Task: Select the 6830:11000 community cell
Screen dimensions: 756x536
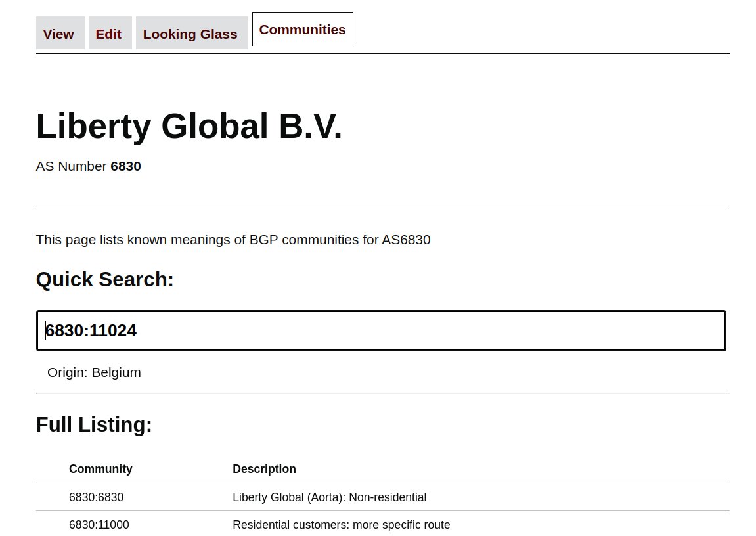Action: coord(99,524)
